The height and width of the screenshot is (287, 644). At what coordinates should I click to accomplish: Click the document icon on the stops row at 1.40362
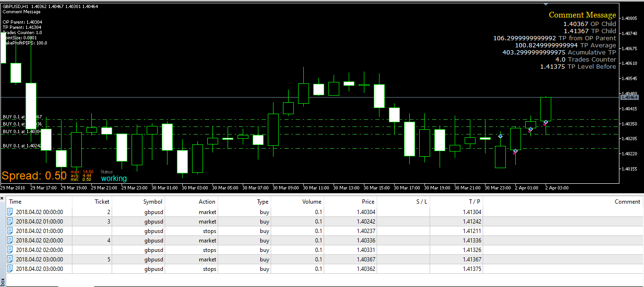[10, 269]
